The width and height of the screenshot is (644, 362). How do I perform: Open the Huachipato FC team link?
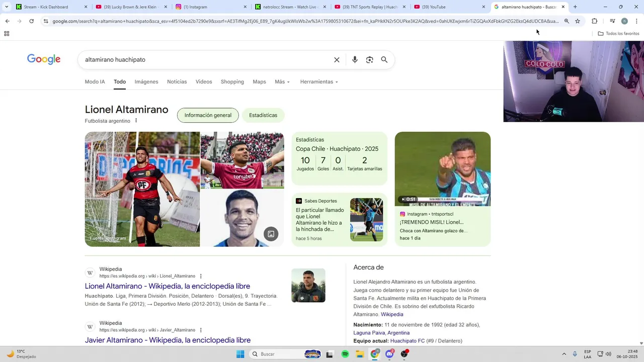pos(408,341)
